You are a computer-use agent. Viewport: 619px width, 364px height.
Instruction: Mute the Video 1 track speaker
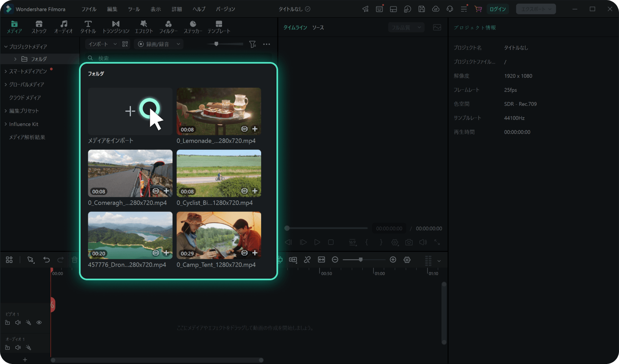point(18,323)
